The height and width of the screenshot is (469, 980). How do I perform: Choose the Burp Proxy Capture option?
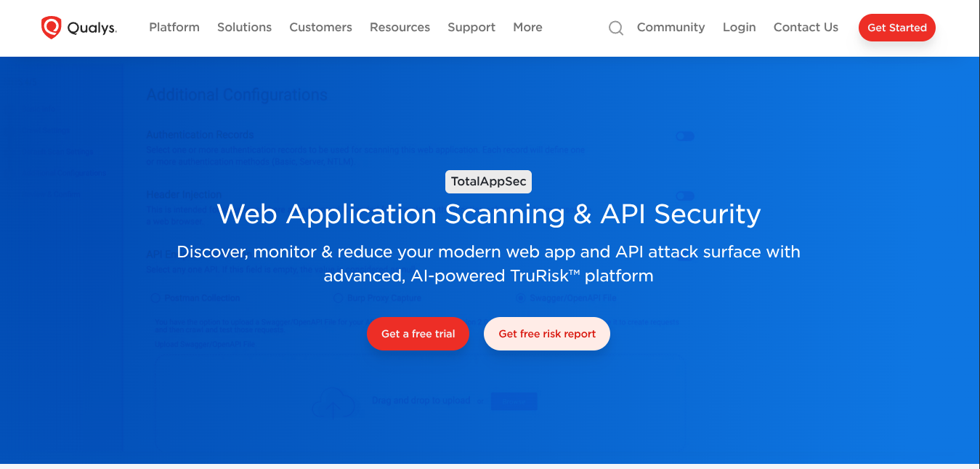[x=338, y=298]
